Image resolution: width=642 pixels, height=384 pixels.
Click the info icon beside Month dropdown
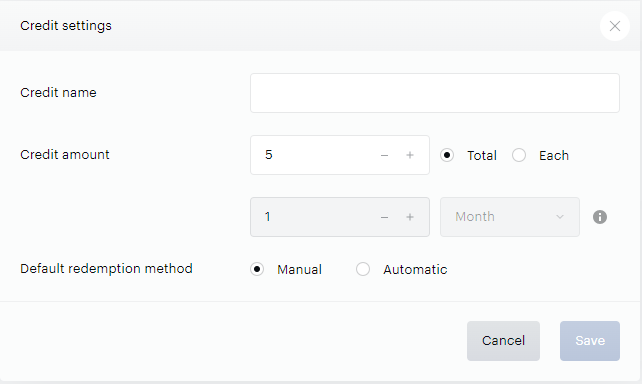tap(600, 217)
